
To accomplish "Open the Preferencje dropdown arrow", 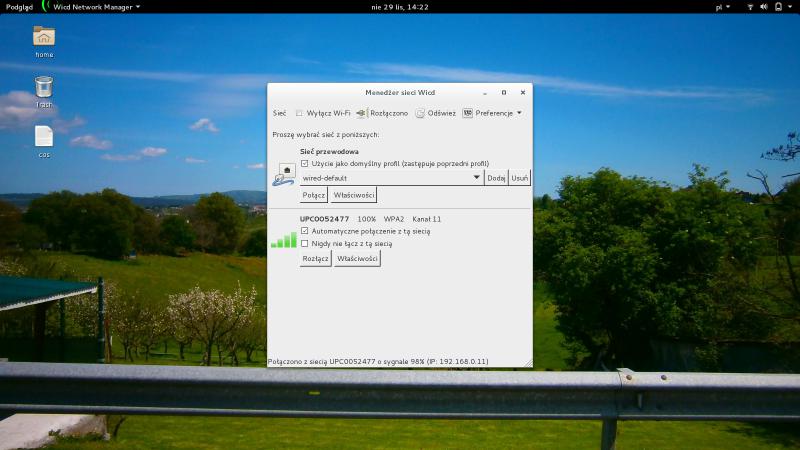I will (x=519, y=113).
